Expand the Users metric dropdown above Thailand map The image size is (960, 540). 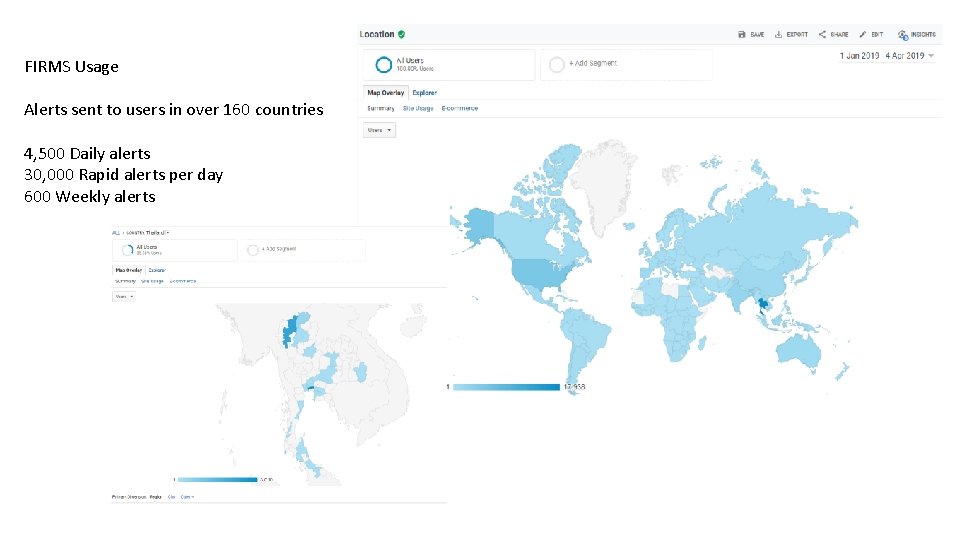click(125, 296)
